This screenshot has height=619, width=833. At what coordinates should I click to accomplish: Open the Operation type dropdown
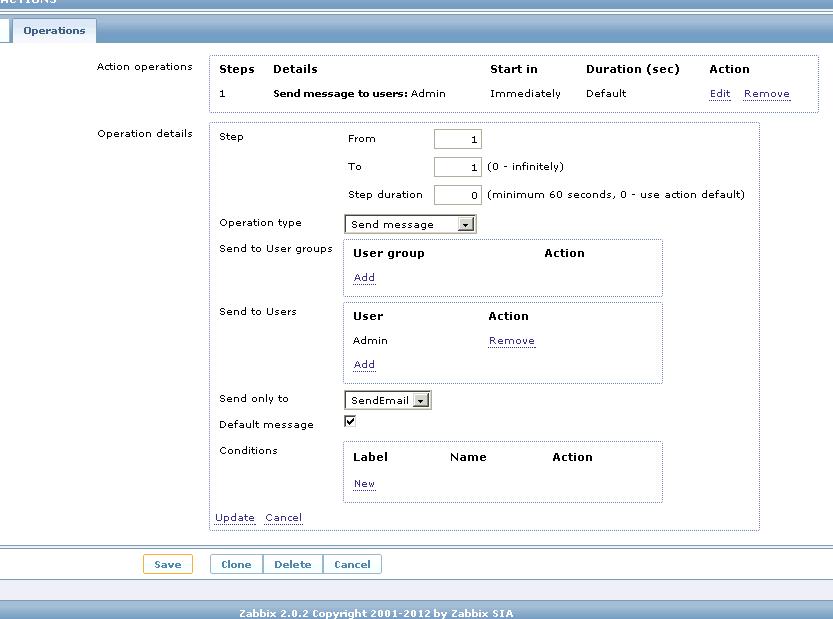click(410, 225)
